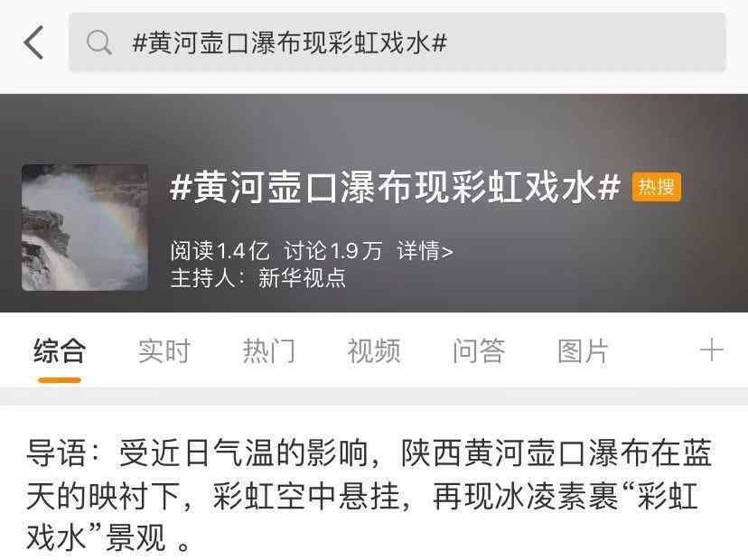Tap the orange underline beneath 综合
748x560 pixels.
point(60,380)
